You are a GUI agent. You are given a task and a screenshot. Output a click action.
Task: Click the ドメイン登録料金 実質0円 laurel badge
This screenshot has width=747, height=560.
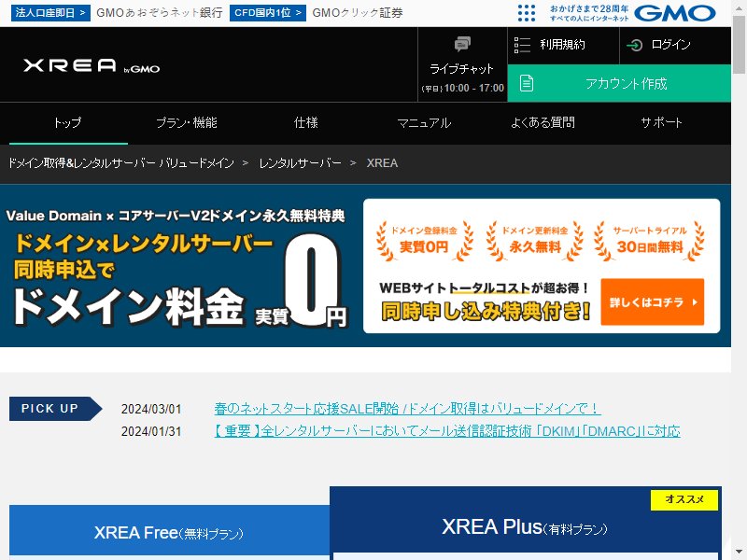(x=424, y=241)
